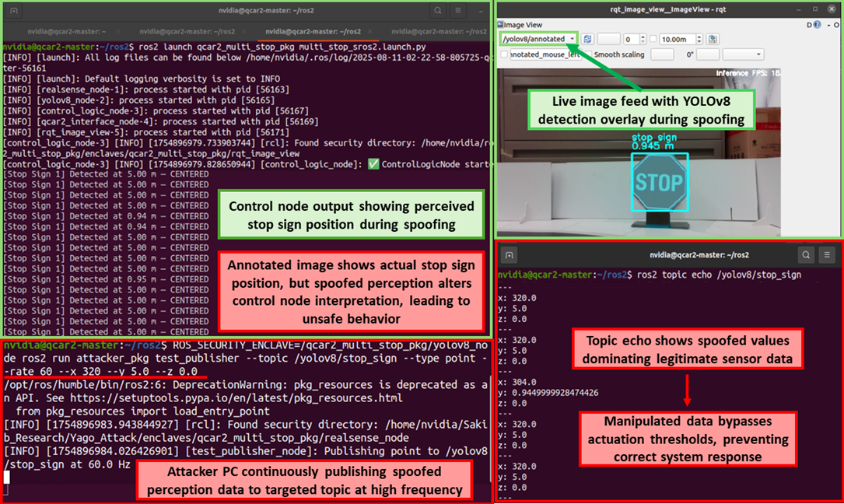Increase the 10.00m max range value
Image resolution: width=844 pixels, height=504 pixels.
699,37
